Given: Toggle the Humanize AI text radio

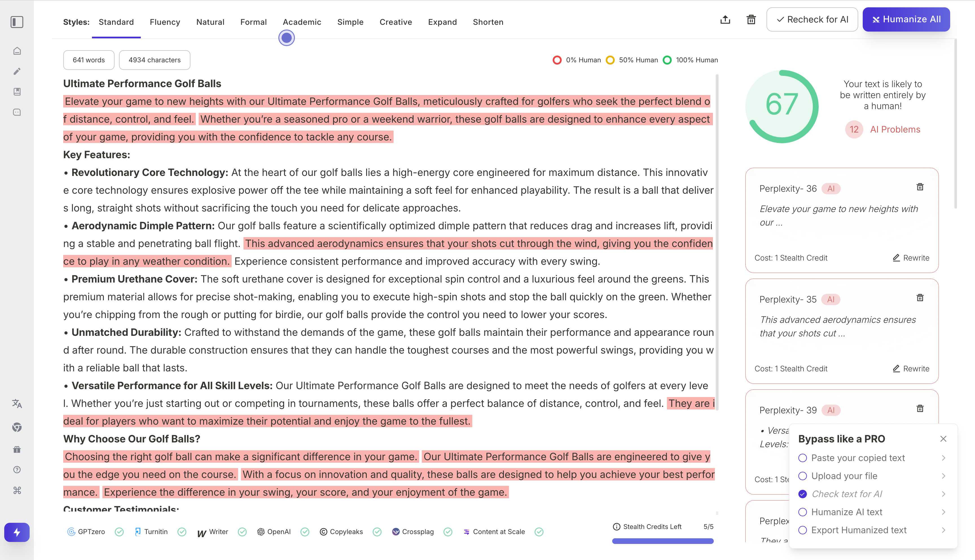Looking at the screenshot, I should coord(802,512).
